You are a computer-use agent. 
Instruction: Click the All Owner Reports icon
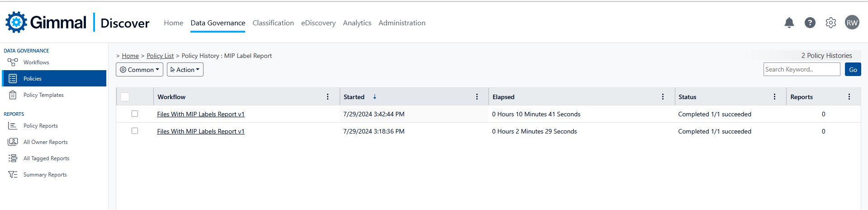13,142
